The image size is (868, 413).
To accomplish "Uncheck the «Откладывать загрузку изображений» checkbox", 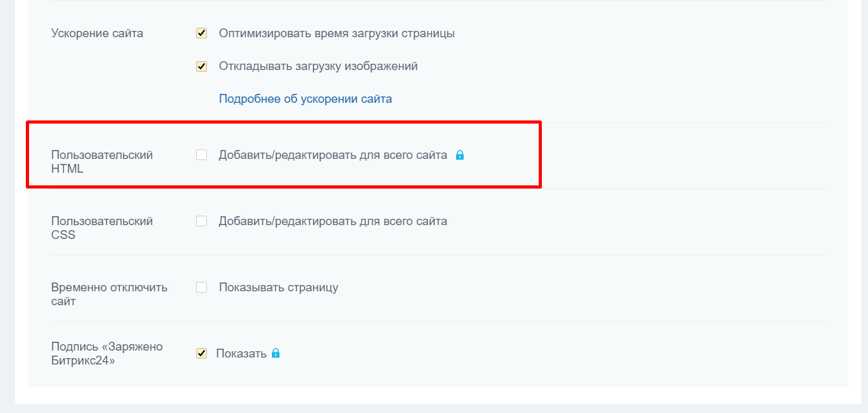I will click(202, 66).
